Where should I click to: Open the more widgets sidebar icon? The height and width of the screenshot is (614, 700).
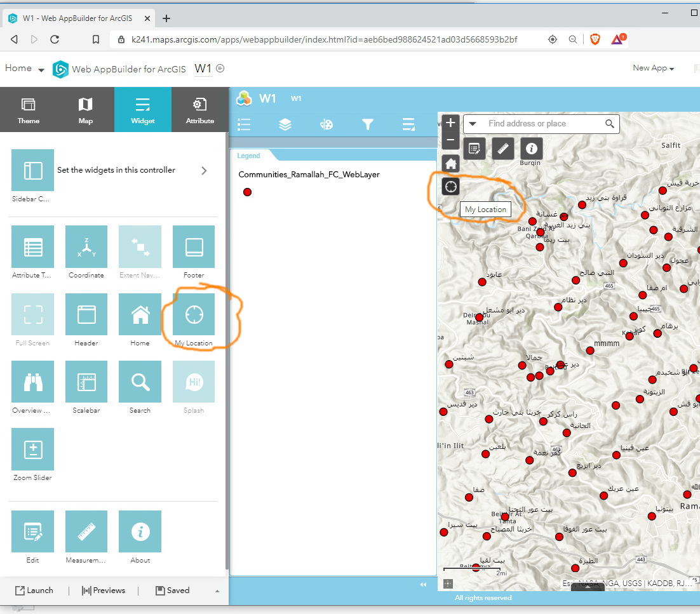pos(408,124)
